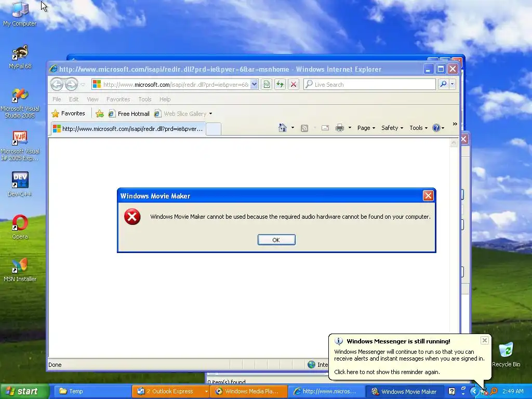Open the MSN Installer desktop shortcut
This screenshot has height=399, width=532.
(x=20, y=270)
